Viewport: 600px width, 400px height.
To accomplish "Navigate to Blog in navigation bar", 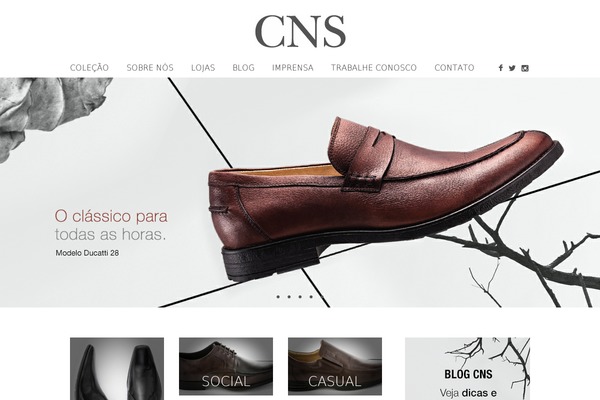I will [243, 68].
